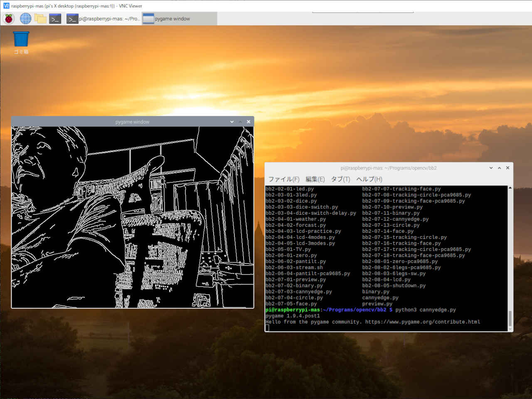Open the ヘルプ(H) menu in the terminal
The image size is (532, 399).
point(369,179)
